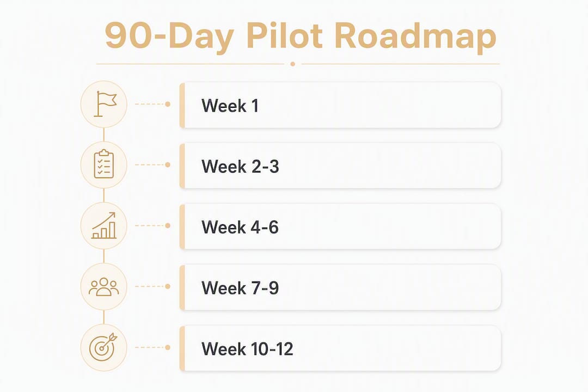Click the connector dot beside Week 1
Image resolution: width=588 pixels, height=392 pixels.
[x=168, y=104]
